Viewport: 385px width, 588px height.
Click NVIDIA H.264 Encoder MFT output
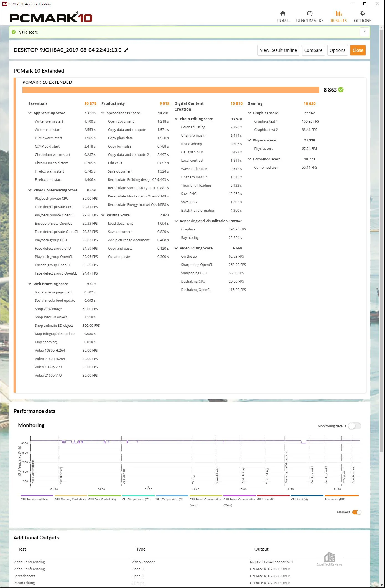coord(272,562)
